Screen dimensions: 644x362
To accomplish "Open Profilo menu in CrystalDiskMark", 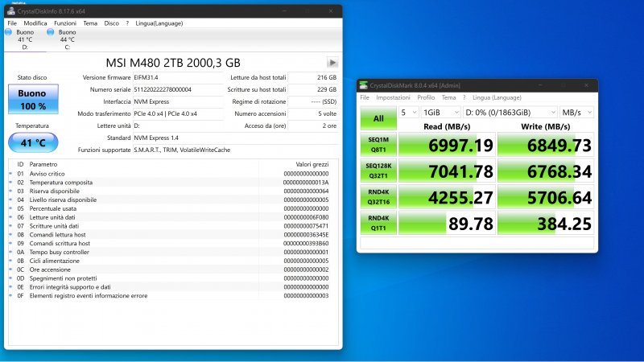I will pos(426,97).
